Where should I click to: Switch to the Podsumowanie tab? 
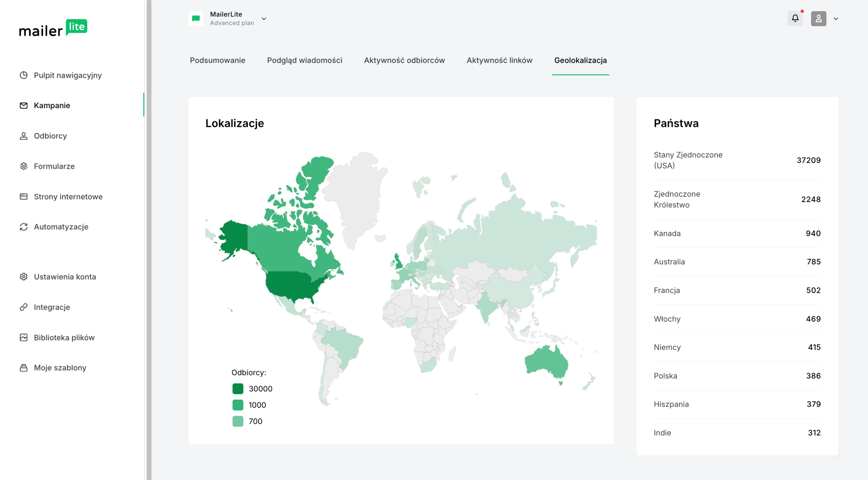point(217,60)
